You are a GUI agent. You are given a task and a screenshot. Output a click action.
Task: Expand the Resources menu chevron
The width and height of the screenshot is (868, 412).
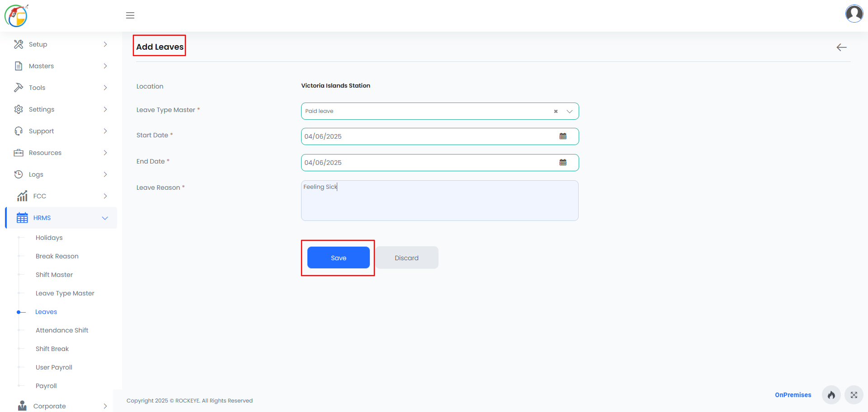(105, 153)
